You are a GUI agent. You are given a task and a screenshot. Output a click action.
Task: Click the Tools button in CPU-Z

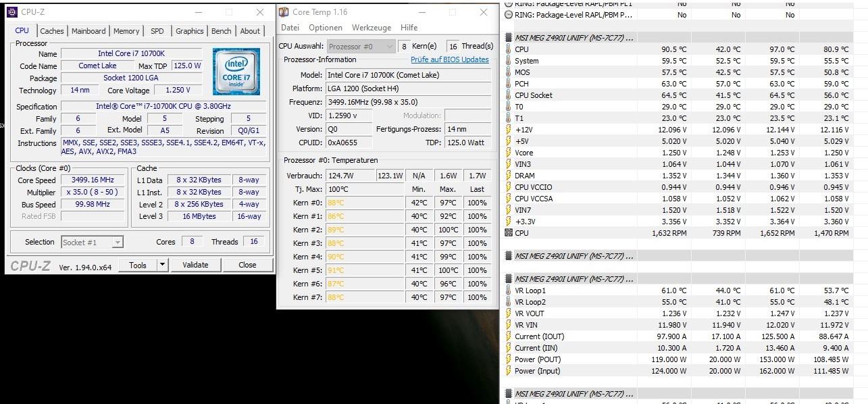click(x=138, y=265)
